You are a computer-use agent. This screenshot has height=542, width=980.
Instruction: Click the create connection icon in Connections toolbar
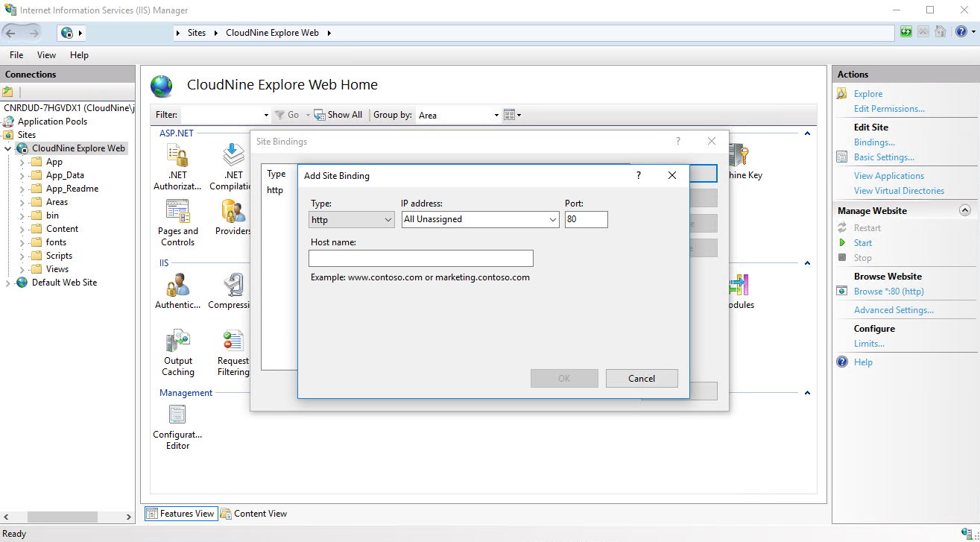[x=7, y=92]
